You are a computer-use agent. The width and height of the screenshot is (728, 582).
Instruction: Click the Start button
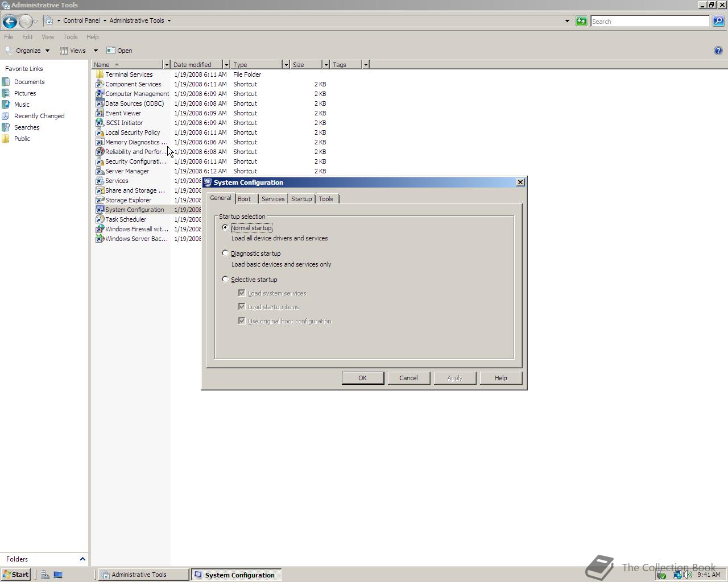[16, 575]
